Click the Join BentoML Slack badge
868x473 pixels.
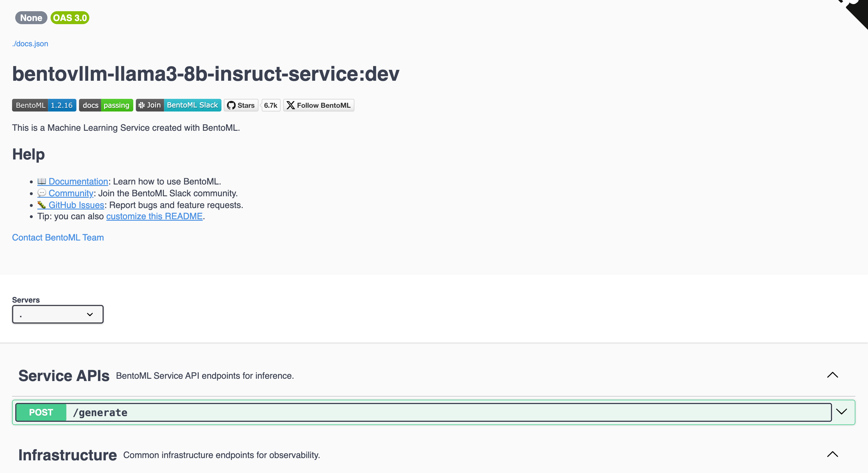(178, 105)
